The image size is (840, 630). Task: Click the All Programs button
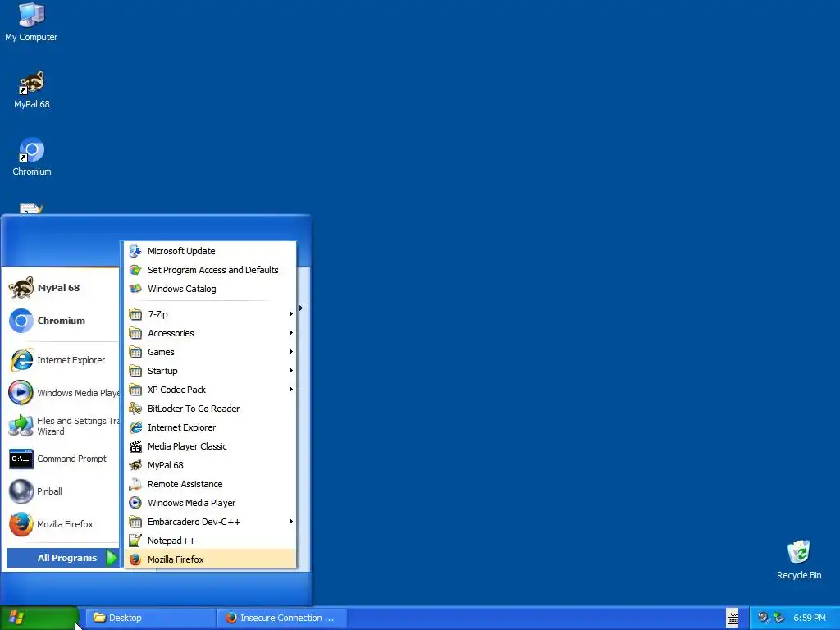[x=62, y=558]
